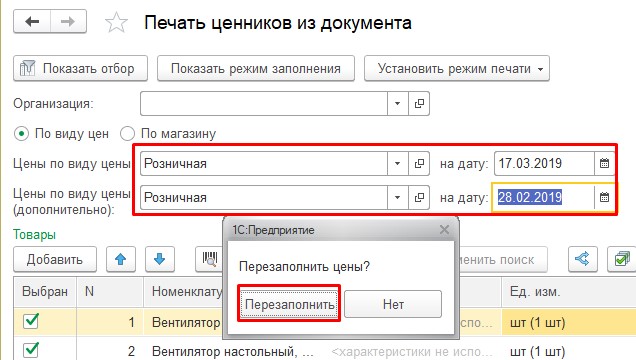This screenshot has height=360, width=636.
Task: Click the Организация input field
Action: pos(264,103)
